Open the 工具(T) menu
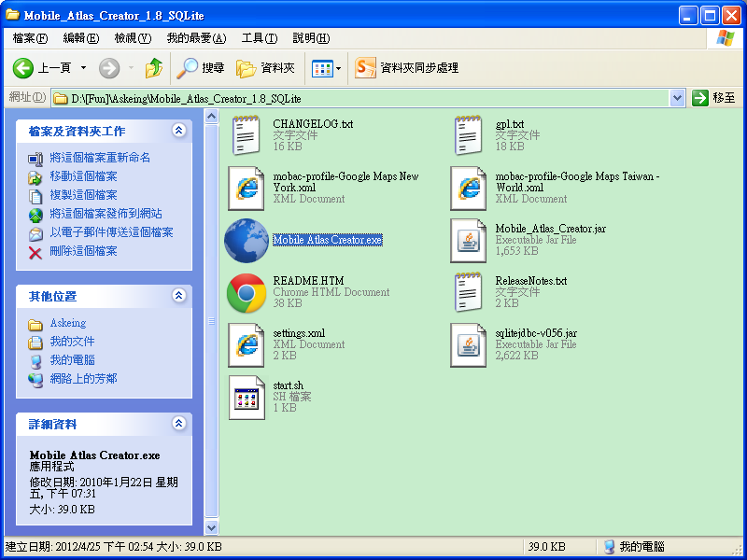Screen dimensions: 747x560 pyautogui.click(x=260, y=38)
